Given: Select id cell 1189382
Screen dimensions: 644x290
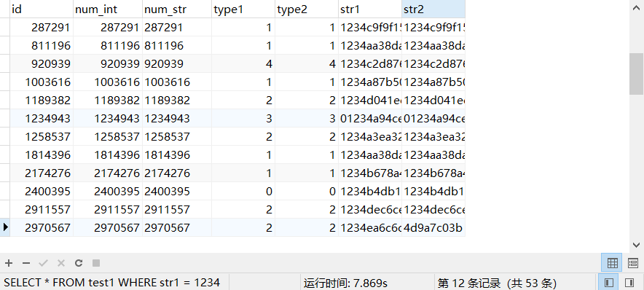Looking at the screenshot, I should click(x=42, y=101).
